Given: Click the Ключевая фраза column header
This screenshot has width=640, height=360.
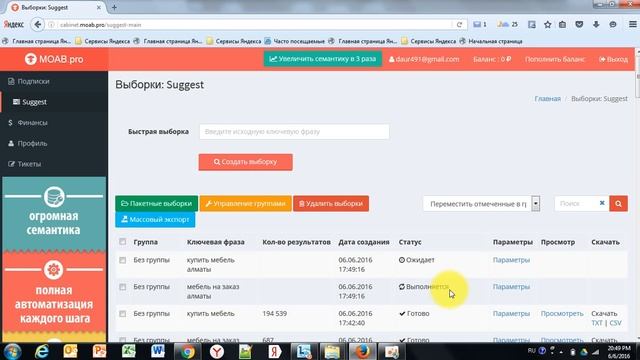Looking at the screenshot, I should pyautogui.click(x=216, y=242).
